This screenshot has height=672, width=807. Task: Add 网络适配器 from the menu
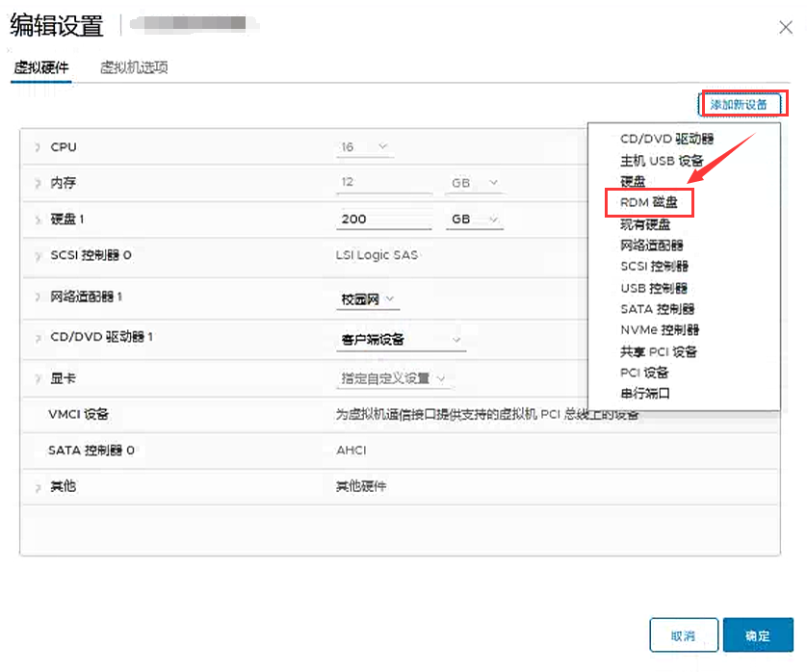click(x=652, y=246)
